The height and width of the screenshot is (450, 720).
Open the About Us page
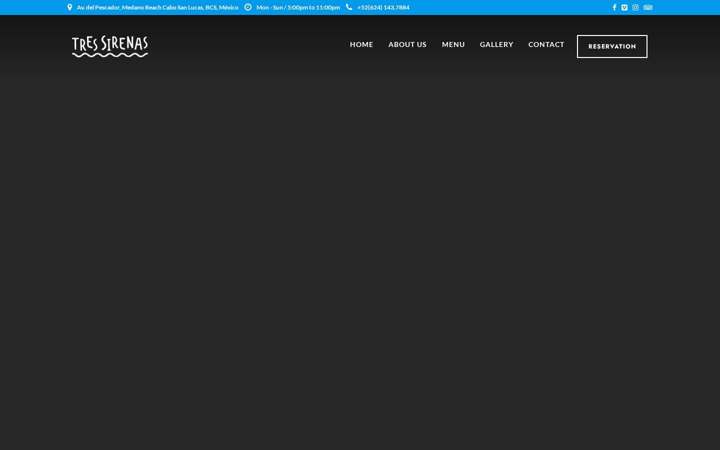coord(407,45)
